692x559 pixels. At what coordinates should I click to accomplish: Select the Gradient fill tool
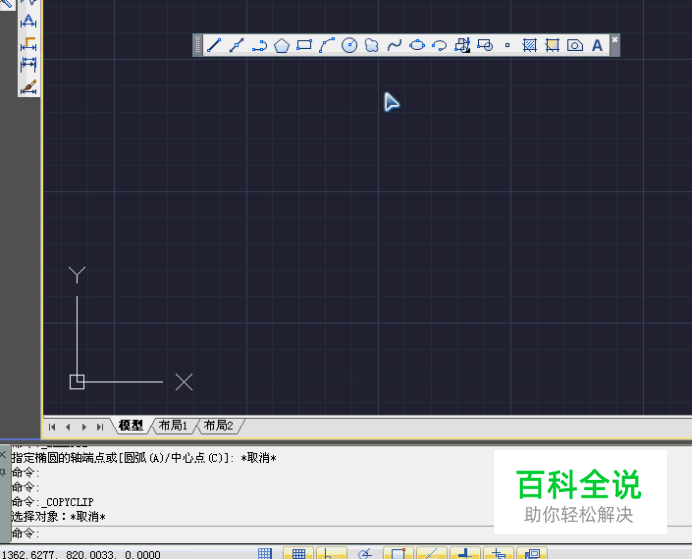(x=552, y=45)
